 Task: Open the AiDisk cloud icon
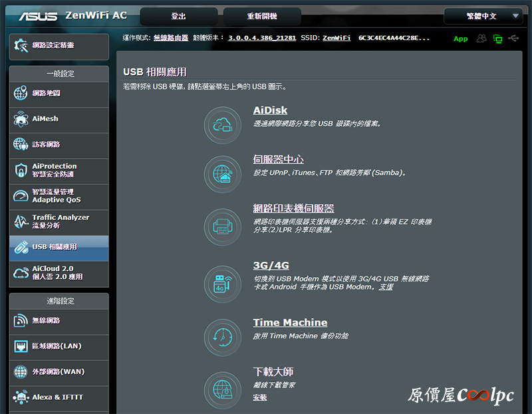tap(223, 125)
